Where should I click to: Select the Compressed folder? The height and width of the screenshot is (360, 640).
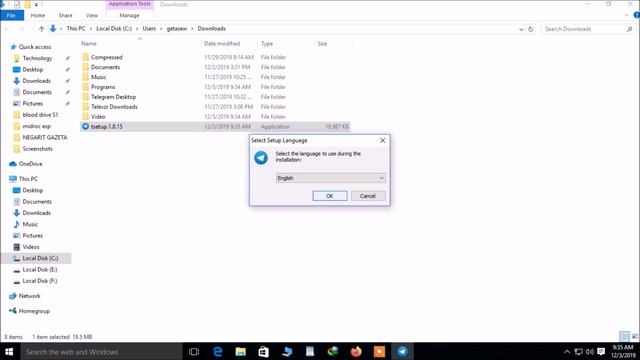click(x=107, y=57)
